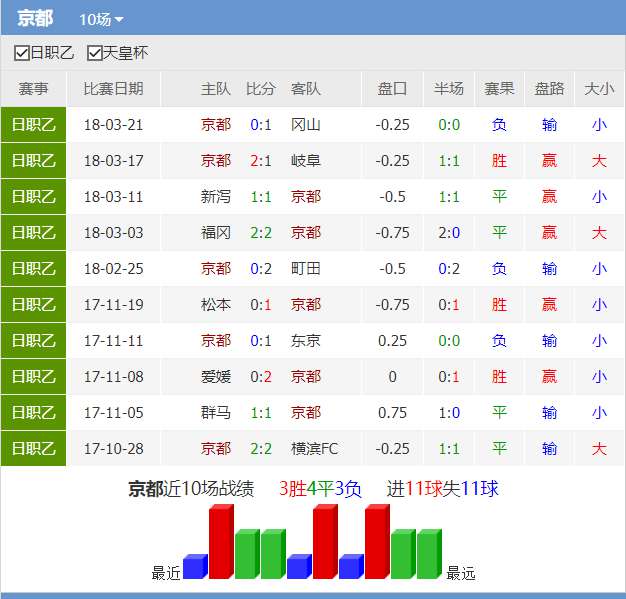Toggle the 日职乙 league checkbox
The image size is (626, 599).
22,53
